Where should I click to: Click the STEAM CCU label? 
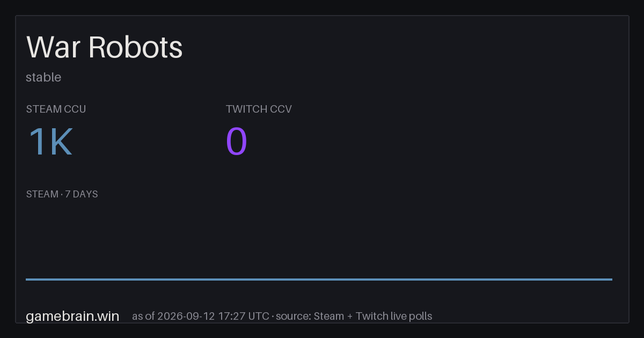point(56,109)
